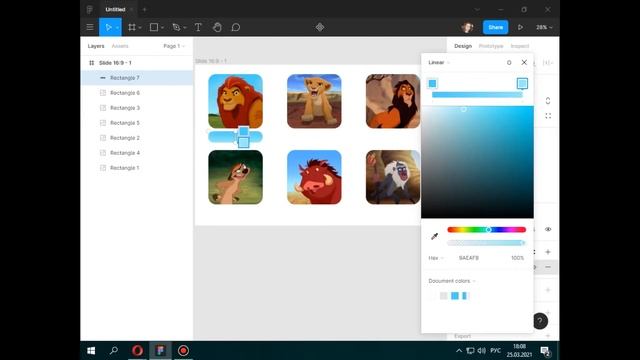Select Rectangle 7 layer
Screen dimensions: 640x360
(137, 78)
